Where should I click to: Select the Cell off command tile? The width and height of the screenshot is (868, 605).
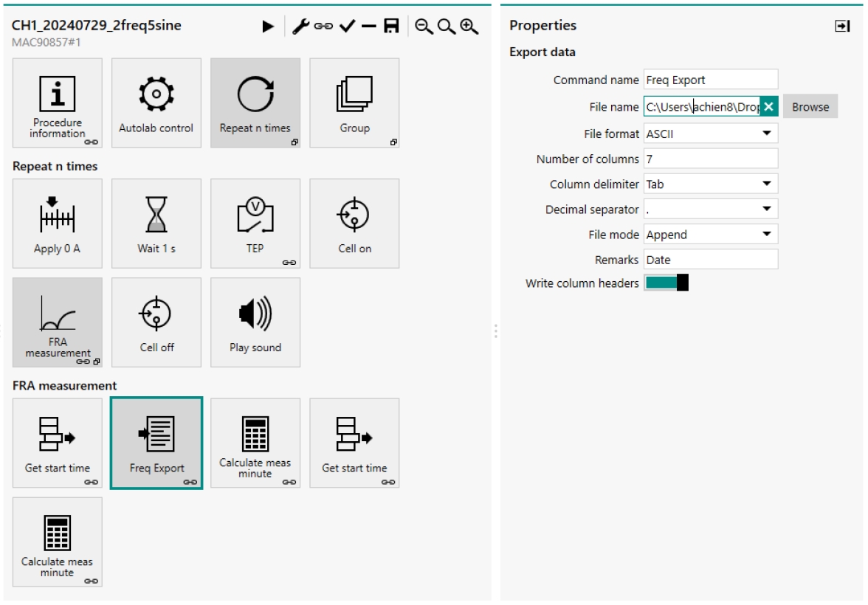[156, 322]
